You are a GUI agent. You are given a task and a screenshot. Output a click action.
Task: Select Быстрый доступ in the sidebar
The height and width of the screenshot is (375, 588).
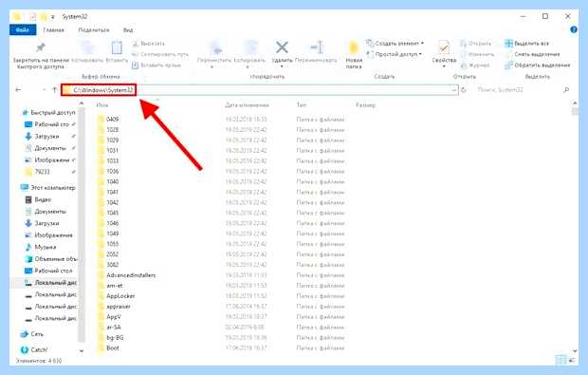click(x=48, y=112)
